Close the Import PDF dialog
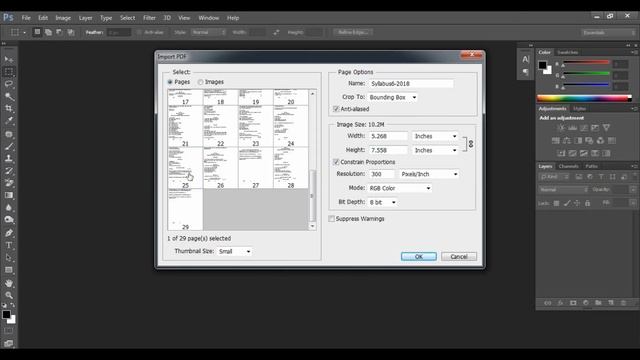Screen dimensions: 640x360 point(471,55)
